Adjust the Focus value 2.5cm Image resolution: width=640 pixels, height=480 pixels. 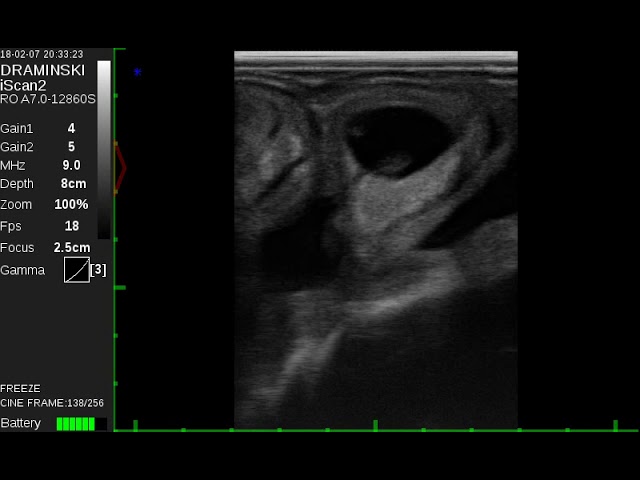tap(72, 247)
